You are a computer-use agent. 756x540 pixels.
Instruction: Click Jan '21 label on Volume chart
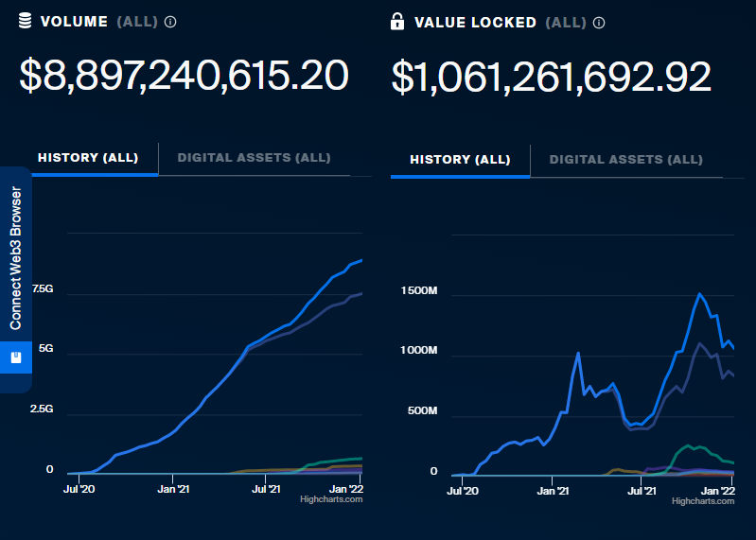(x=173, y=490)
